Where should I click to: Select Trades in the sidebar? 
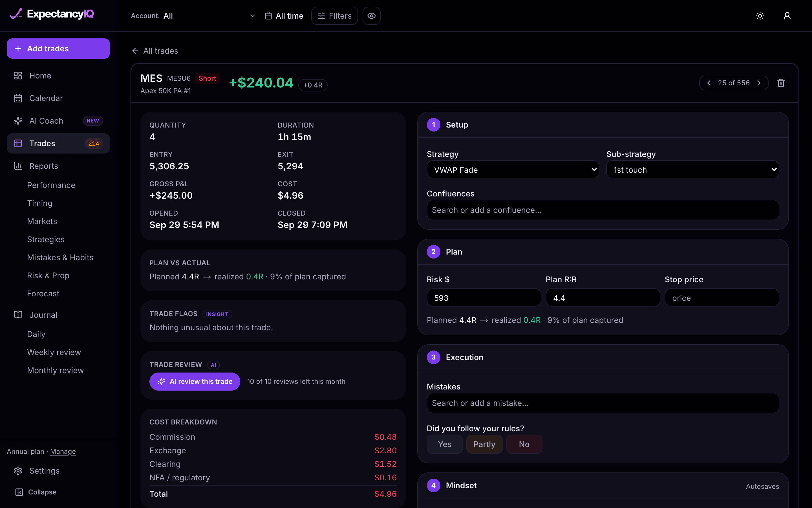[58, 143]
